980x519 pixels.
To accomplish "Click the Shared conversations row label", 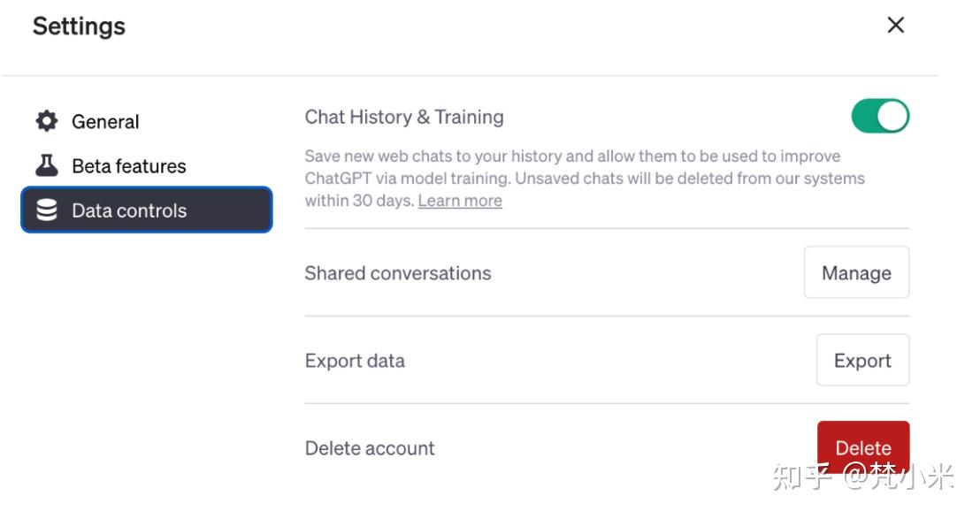I will tap(398, 272).
